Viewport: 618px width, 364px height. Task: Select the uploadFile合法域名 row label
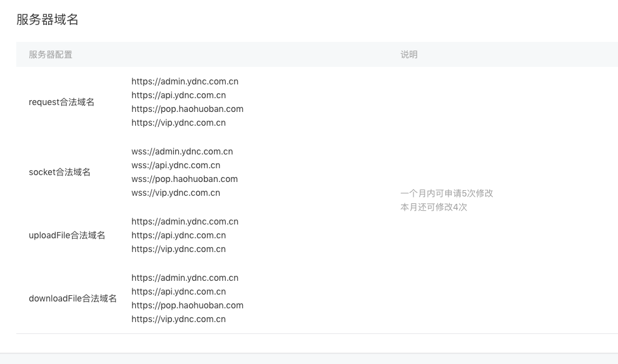pyautogui.click(x=67, y=235)
